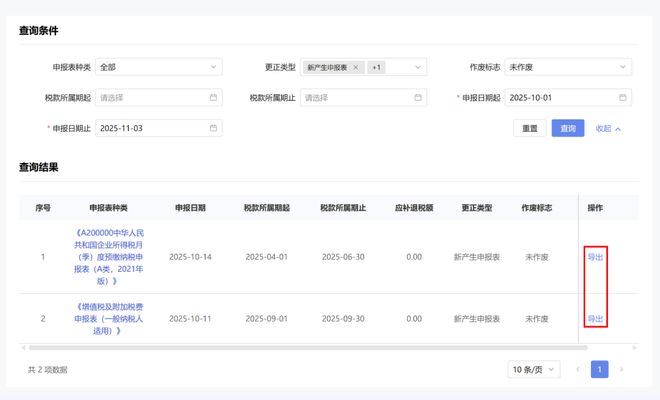Viewport: 660px width, 400px height.
Task: Go to next page arrow in pagination
Action: tap(621, 369)
